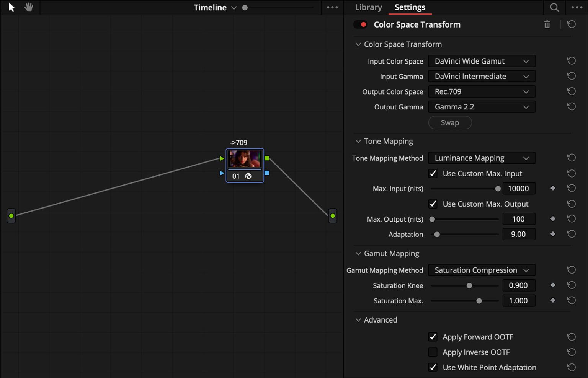
Task: Enable Apply Inverse OOTF
Action: point(433,352)
